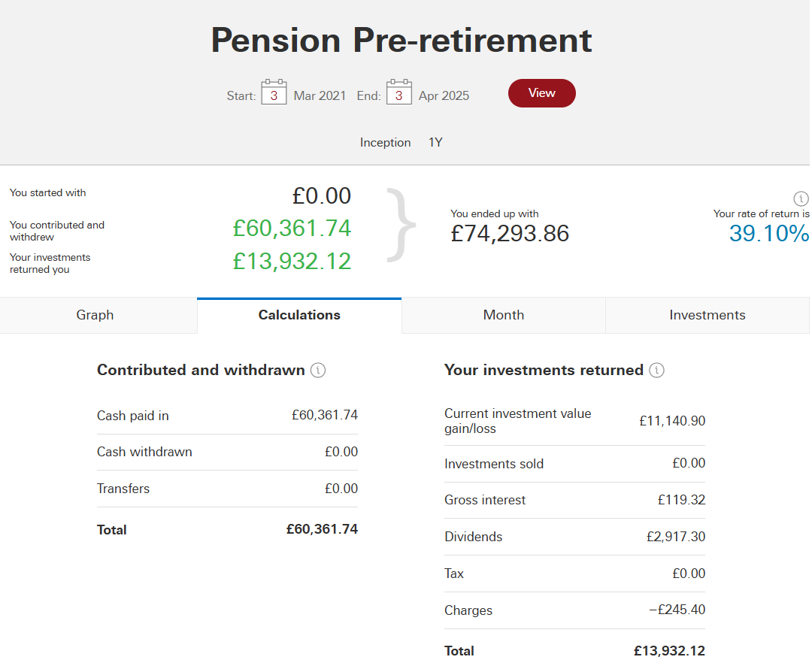Switch to the Calculations tab
The width and height of the screenshot is (812, 669).
[299, 316]
